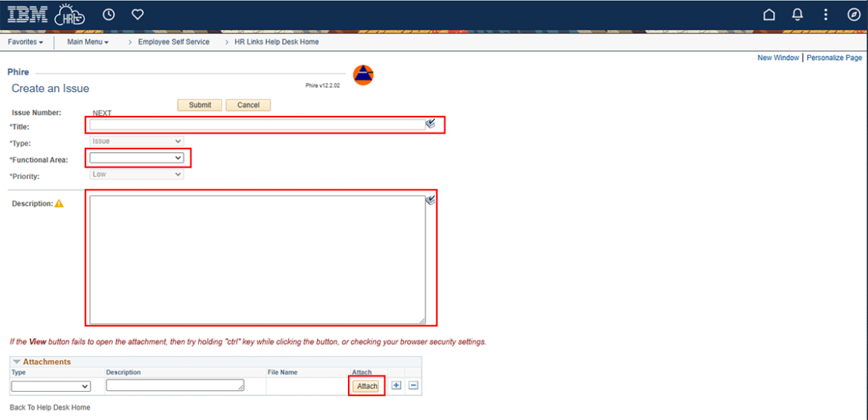Collapse the Attachments section
The image size is (868, 420).
pos(16,362)
